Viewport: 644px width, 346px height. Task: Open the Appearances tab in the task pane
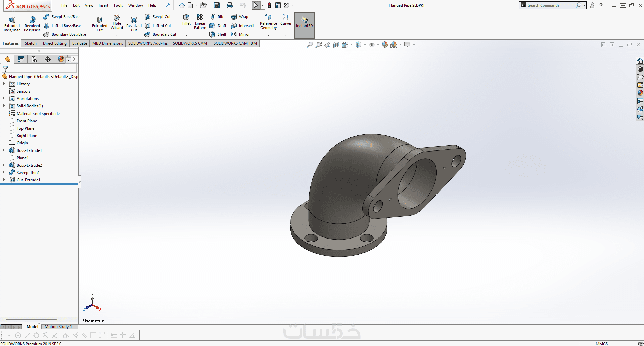click(640, 93)
